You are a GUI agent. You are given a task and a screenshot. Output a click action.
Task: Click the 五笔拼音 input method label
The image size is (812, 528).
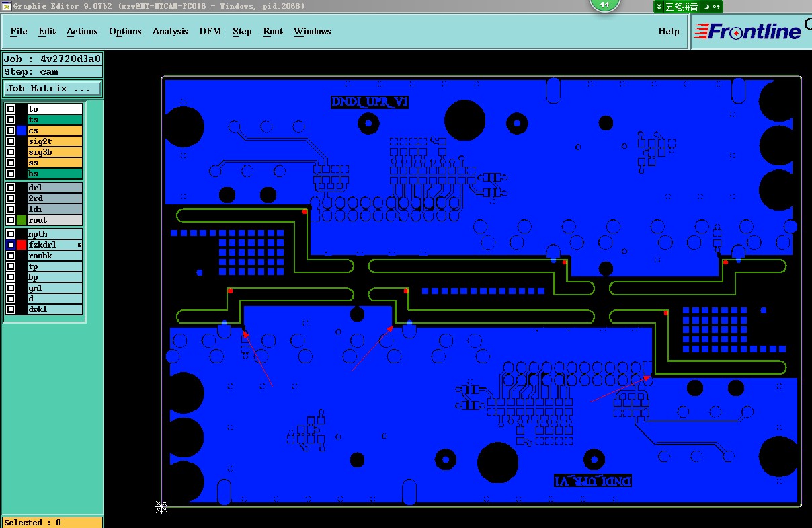coord(682,7)
